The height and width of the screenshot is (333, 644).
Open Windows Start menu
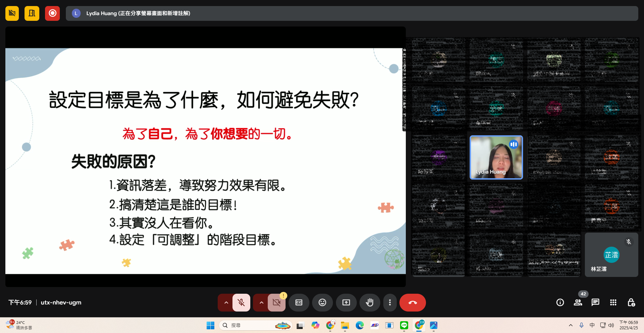(210, 325)
